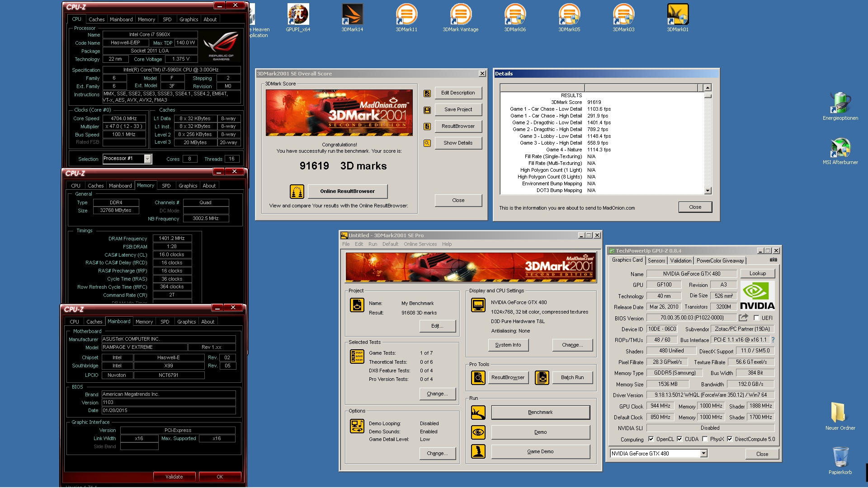The height and width of the screenshot is (488, 868).
Task: Click Game Demo button
Action: click(x=540, y=452)
